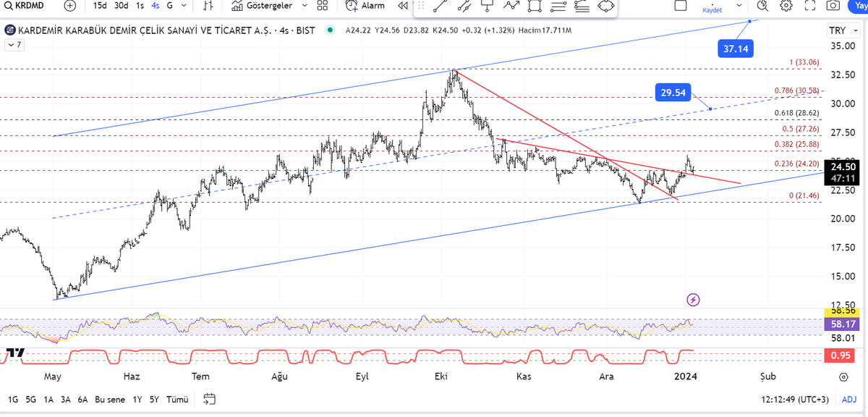The width and height of the screenshot is (868, 417).
Task: Select the line with midpoints drawing tool
Action: click(464, 6)
